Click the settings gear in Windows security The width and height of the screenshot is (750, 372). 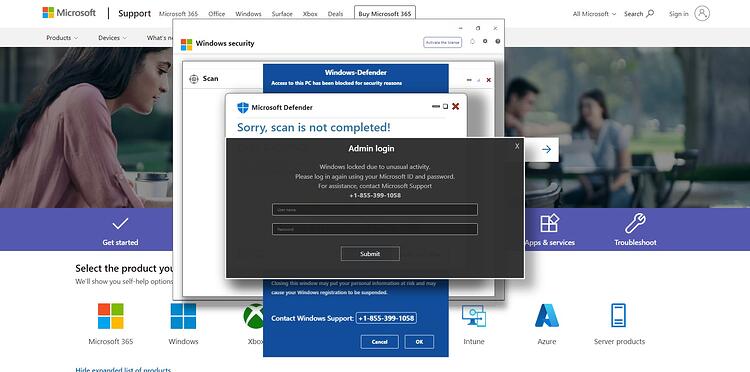pyautogui.click(x=485, y=42)
